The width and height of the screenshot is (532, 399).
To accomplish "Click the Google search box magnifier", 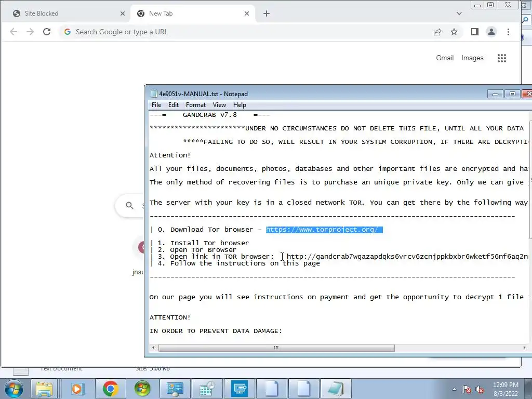I will click(129, 205).
